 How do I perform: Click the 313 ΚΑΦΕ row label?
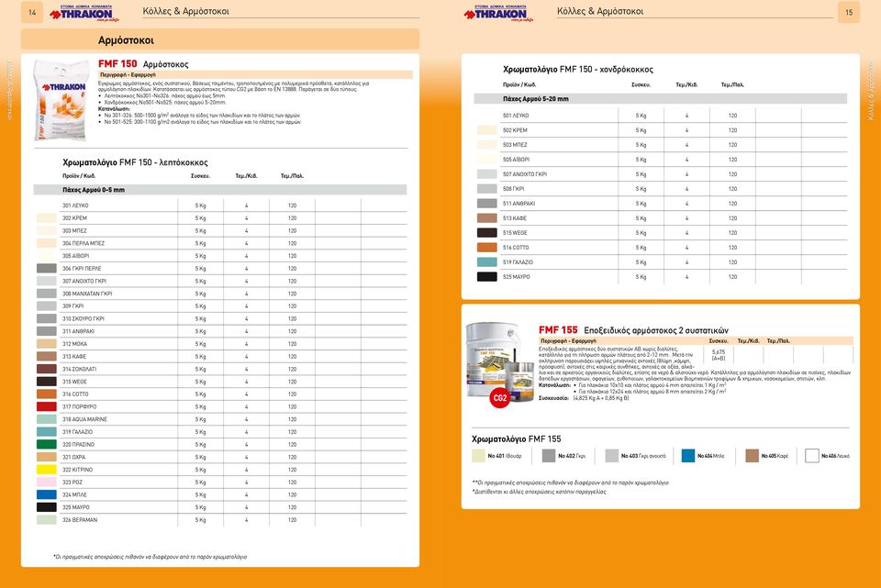pyautogui.click(x=74, y=357)
